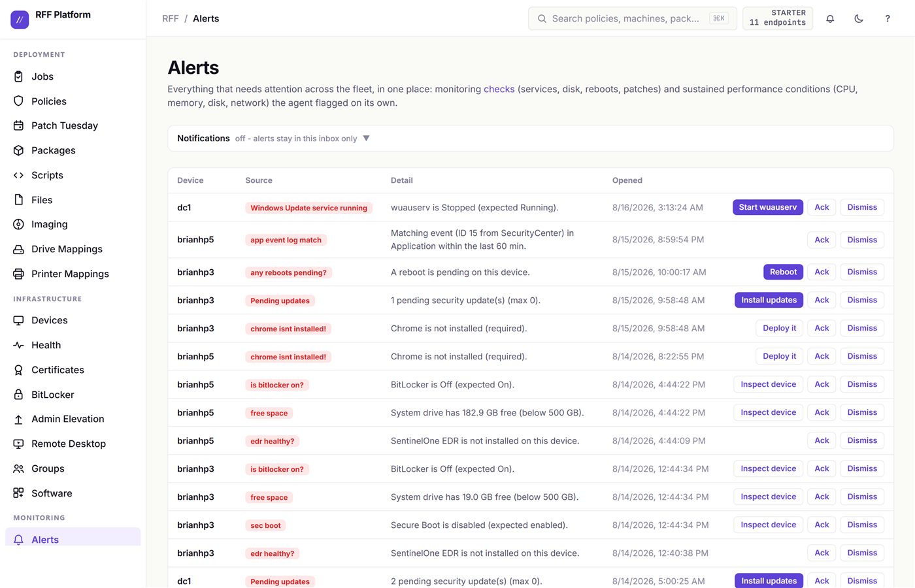
Task: Click the Admin Elevation arrow icon
Action: (x=18, y=419)
